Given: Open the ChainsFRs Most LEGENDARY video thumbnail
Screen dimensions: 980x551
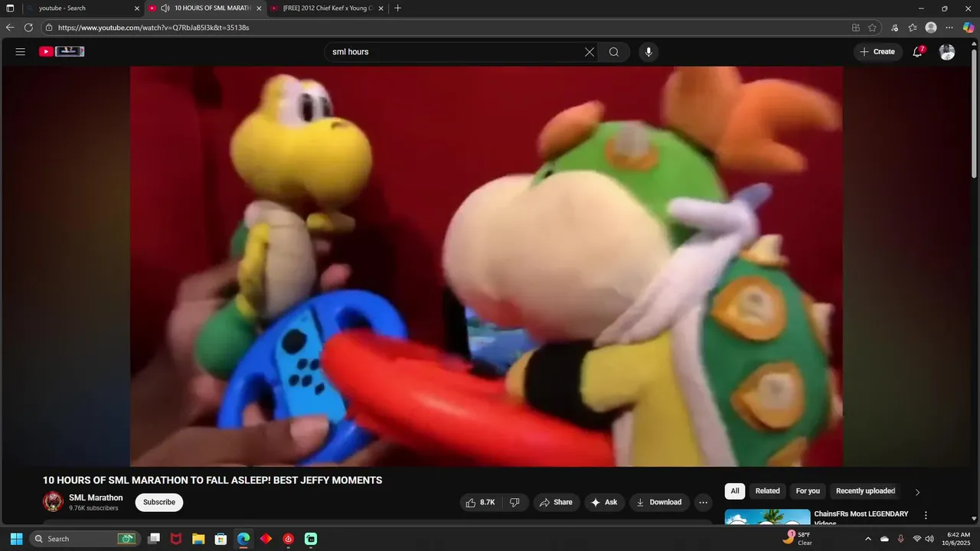Looking at the screenshot, I should pyautogui.click(x=767, y=517).
